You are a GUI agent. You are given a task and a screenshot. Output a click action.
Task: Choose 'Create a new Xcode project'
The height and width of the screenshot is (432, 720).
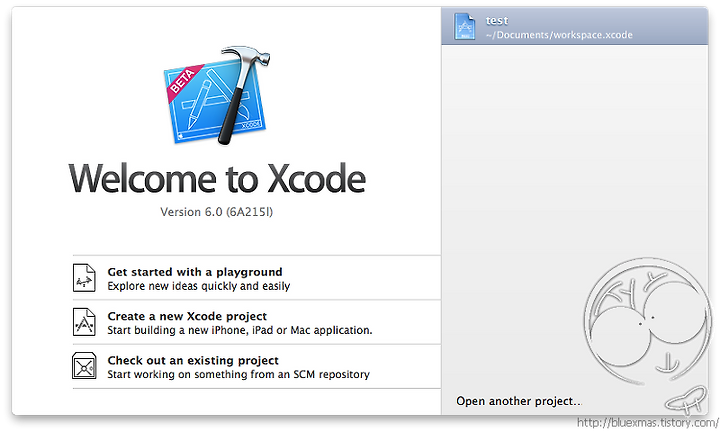(x=256, y=322)
